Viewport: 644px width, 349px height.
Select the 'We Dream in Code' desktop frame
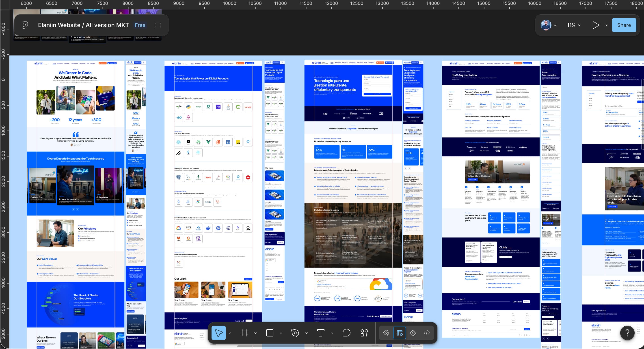point(76,205)
